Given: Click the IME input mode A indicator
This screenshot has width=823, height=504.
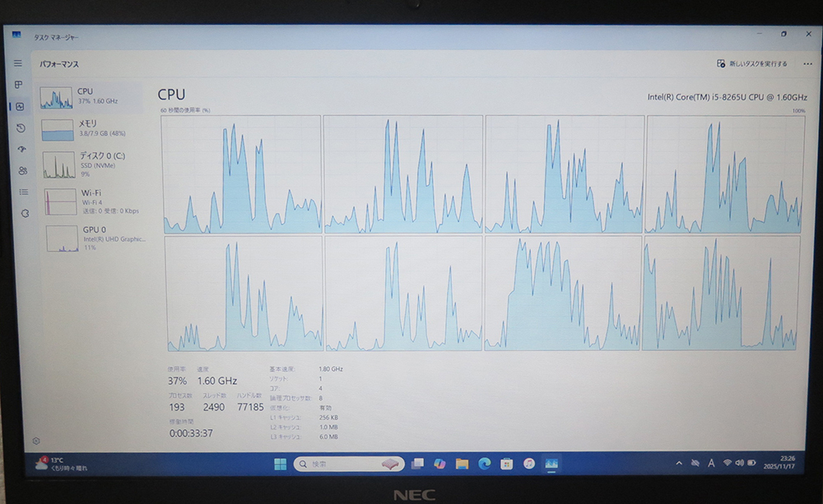Looking at the screenshot, I should click(711, 463).
